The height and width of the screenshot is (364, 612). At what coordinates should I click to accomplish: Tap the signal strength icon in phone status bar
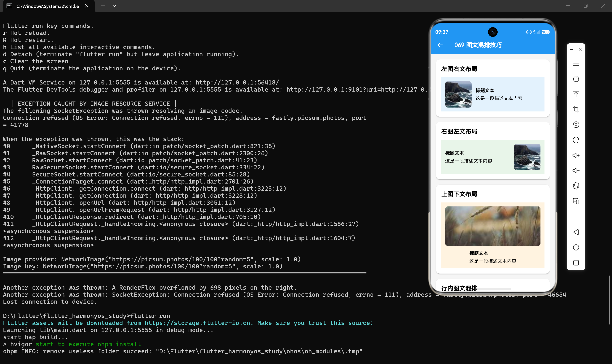coord(537,32)
